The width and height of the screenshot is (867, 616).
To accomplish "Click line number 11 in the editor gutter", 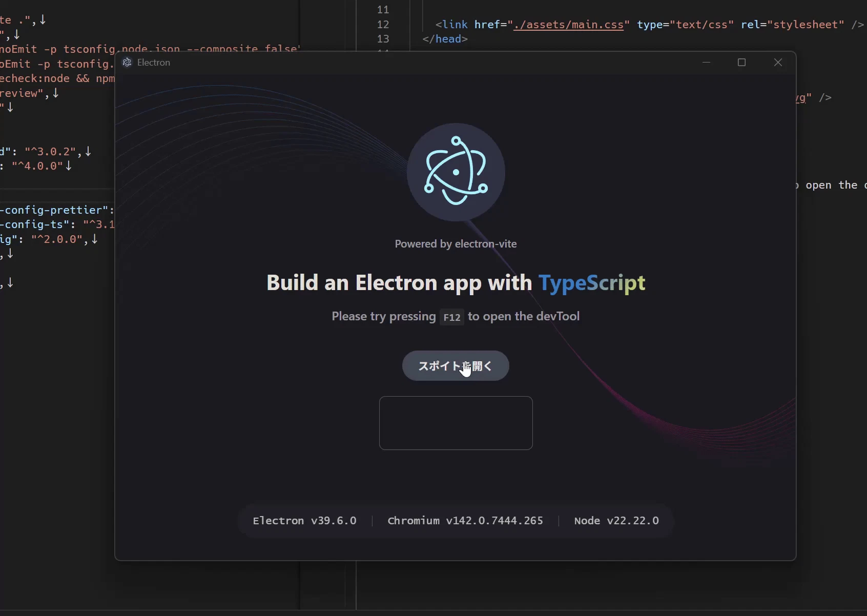I will 383,10.
